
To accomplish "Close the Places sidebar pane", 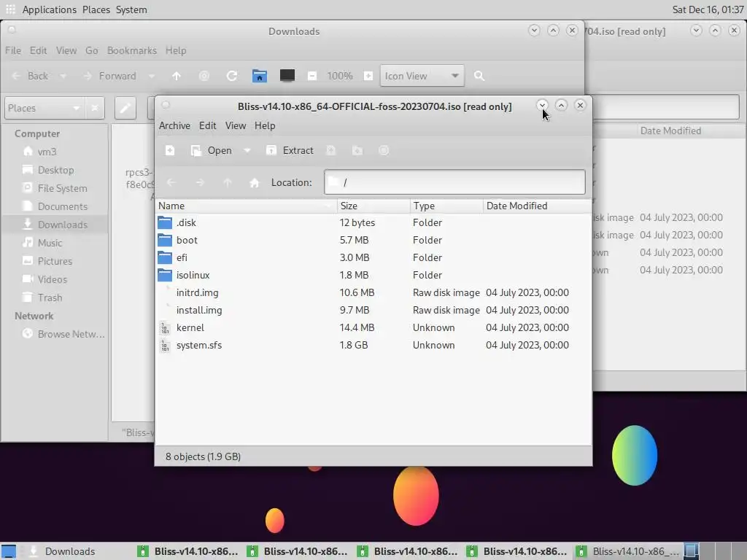I will (95, 108).
